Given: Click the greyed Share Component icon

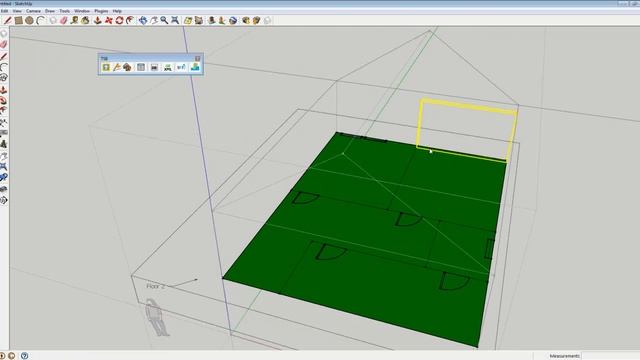Looking at the screenshot, I should click(x=267, y=20).
